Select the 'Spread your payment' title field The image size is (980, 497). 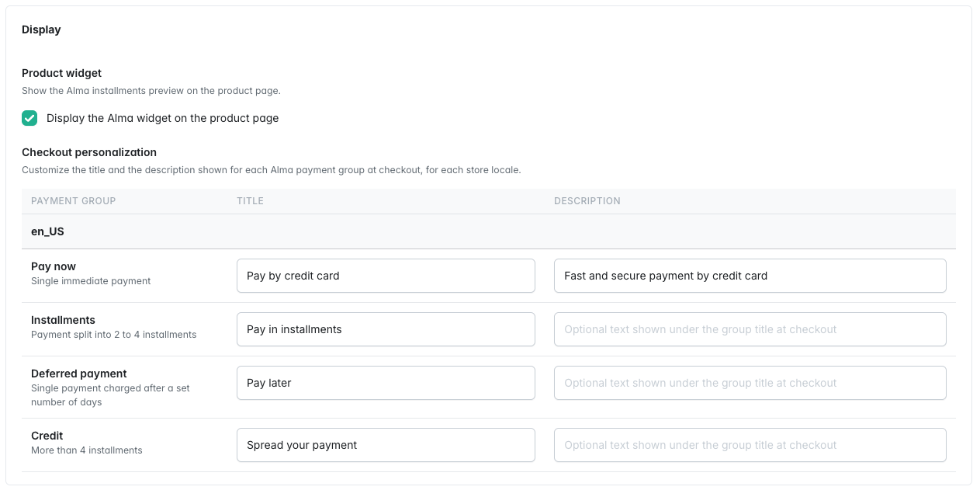386,445
